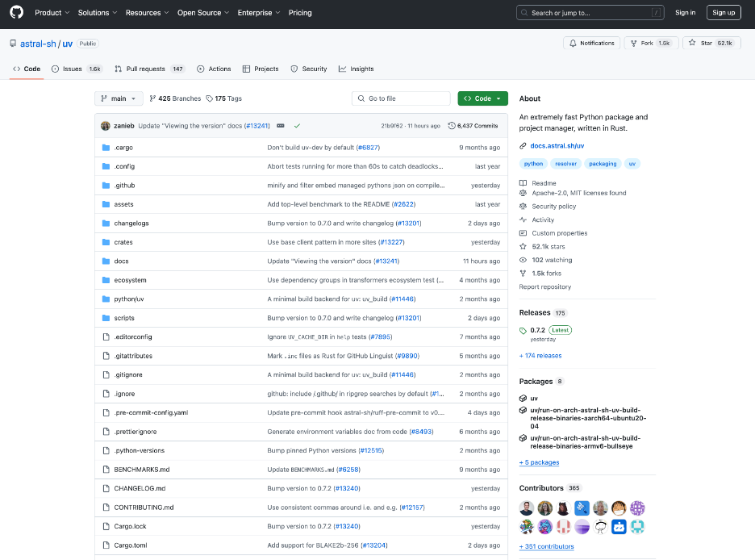The height and width of the screenshot is (560, 755).
Task: Open the docs folder
Action: point(121,261)
